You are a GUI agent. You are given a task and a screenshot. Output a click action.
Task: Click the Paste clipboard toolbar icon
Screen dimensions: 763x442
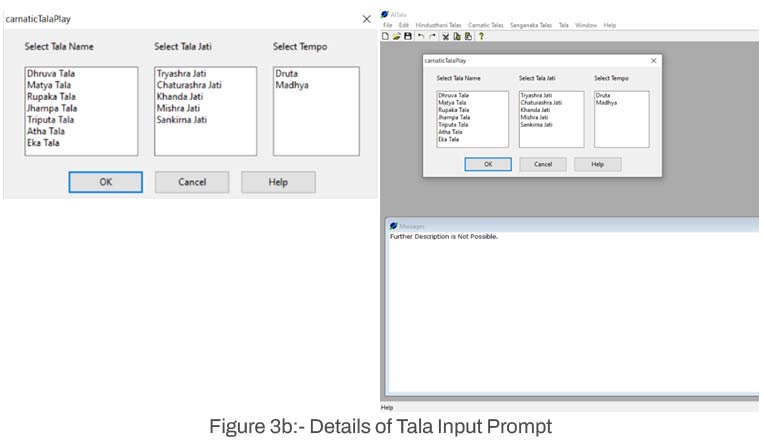tap(467, 36)
